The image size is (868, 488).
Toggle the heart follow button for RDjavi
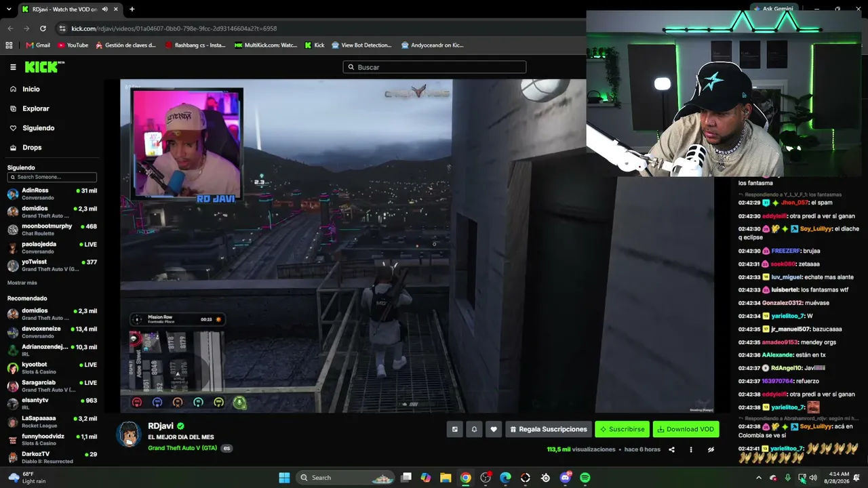tap(494, 429)
